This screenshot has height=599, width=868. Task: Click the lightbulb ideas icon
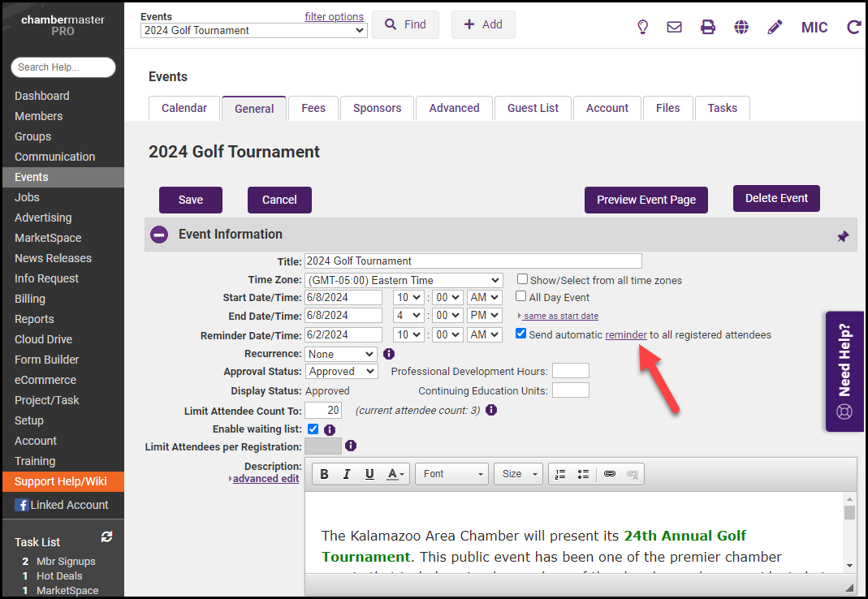coord(642,27)
